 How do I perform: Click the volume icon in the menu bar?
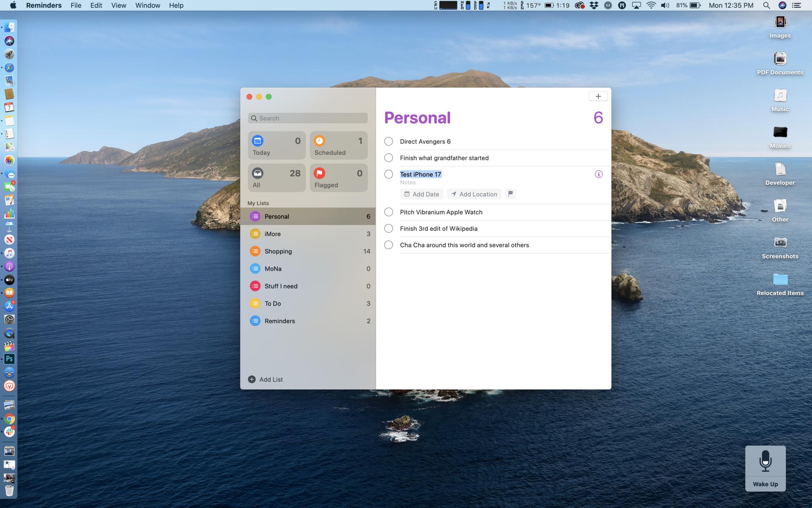pos(665,5)
